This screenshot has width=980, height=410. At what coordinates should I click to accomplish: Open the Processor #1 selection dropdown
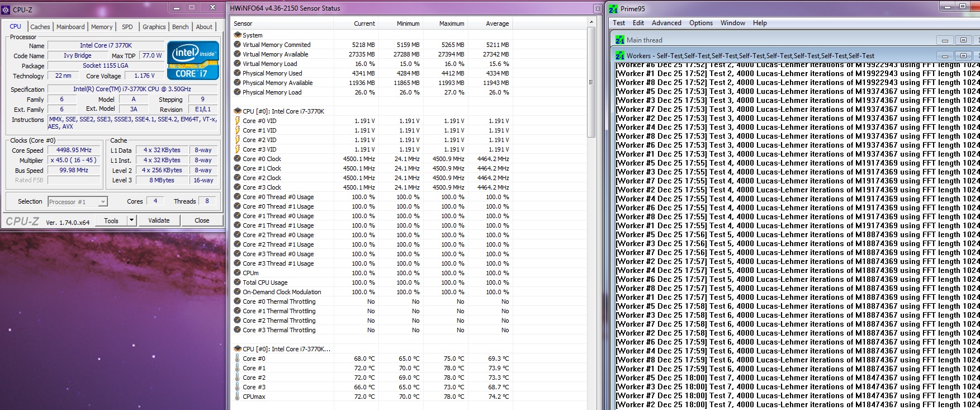(103, 202)
